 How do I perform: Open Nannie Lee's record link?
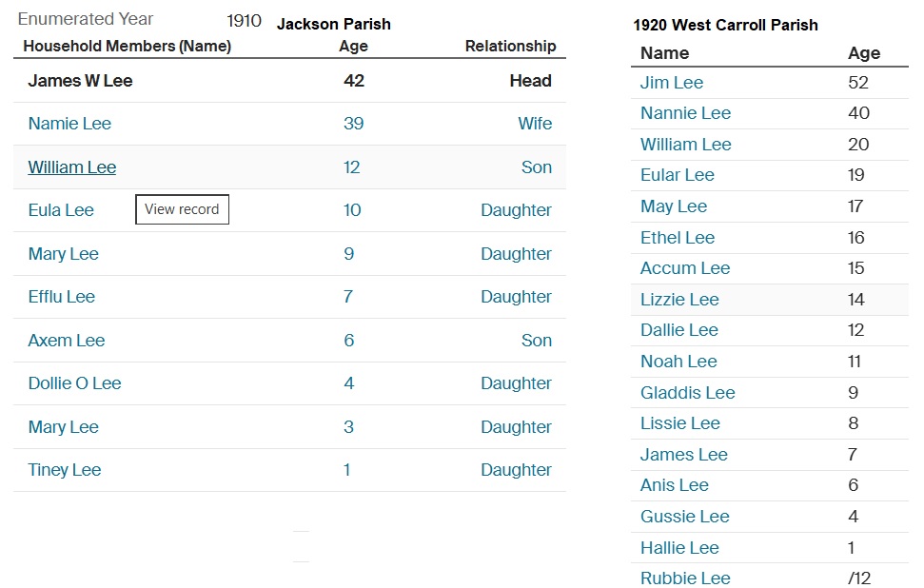click(x=685, y=113)
